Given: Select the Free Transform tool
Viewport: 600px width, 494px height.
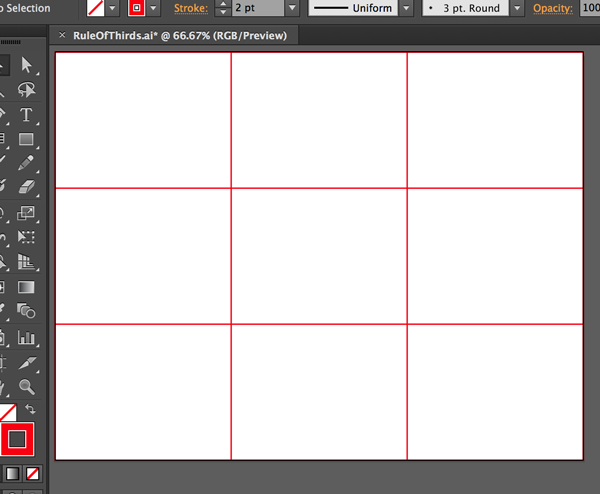Looking at the screenshot, I should tap(26, 237).
